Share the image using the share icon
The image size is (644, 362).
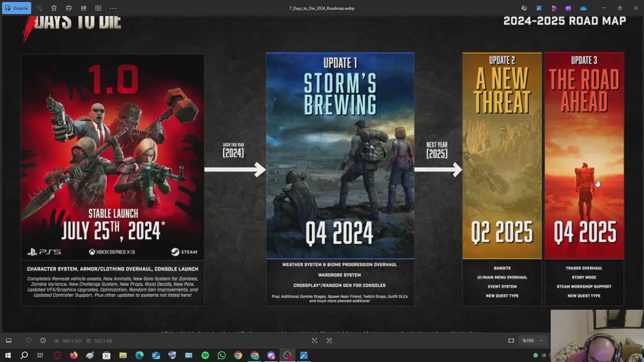point(84,8)
